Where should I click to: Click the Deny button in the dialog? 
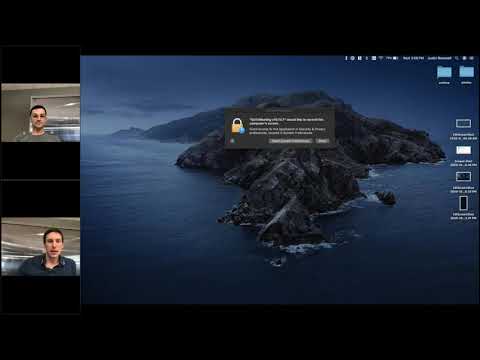coord(322,141)
